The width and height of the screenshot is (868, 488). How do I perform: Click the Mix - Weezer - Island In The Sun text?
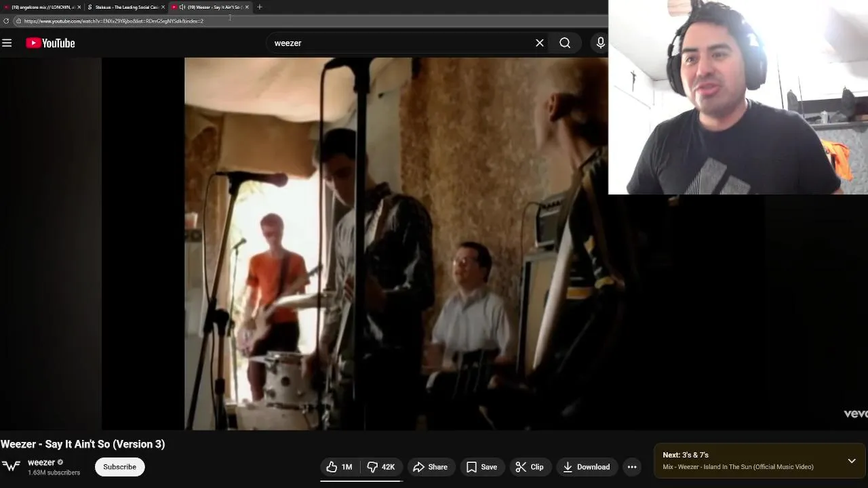[738, 467]
